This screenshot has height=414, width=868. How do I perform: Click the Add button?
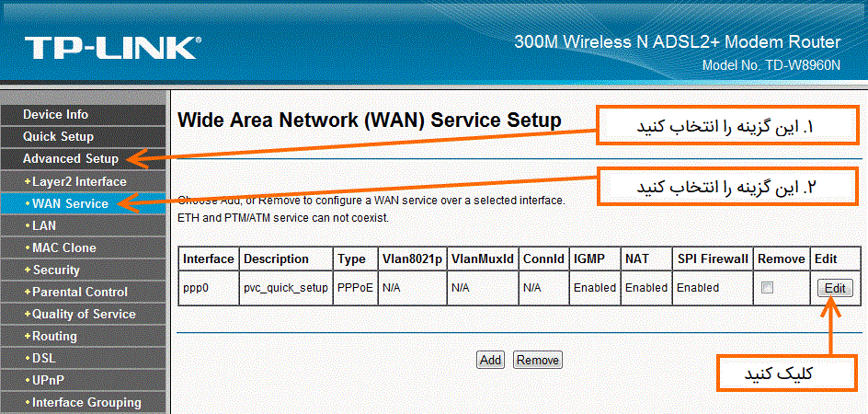click(x=490, y=361)
